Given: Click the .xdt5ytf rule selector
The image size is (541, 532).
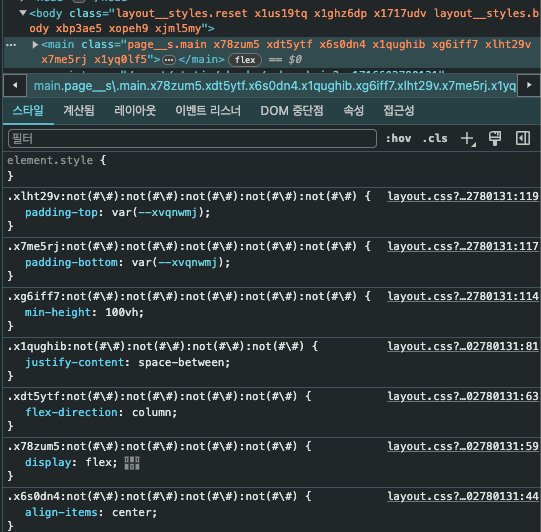Looking at the screenshot, I should click(152, 397).
